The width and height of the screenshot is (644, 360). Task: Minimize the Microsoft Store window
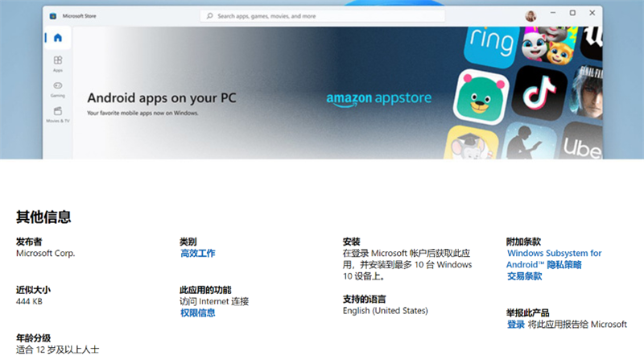click(x=553, y=13)
